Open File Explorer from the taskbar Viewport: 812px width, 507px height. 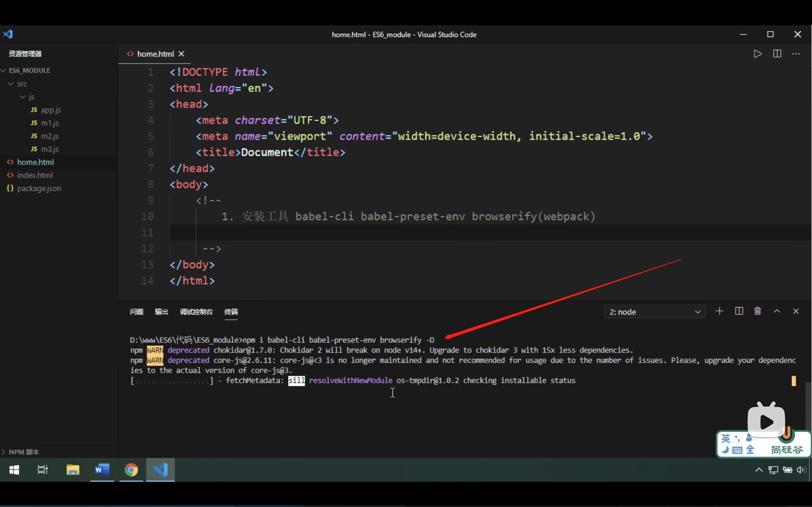(x=73, y=470)
